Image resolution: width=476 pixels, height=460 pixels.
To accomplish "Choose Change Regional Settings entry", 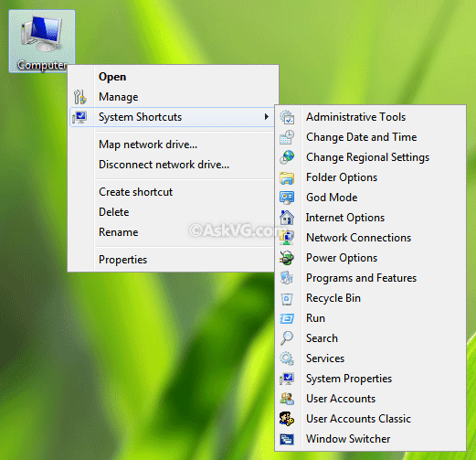I will click(x=370, y=157).
